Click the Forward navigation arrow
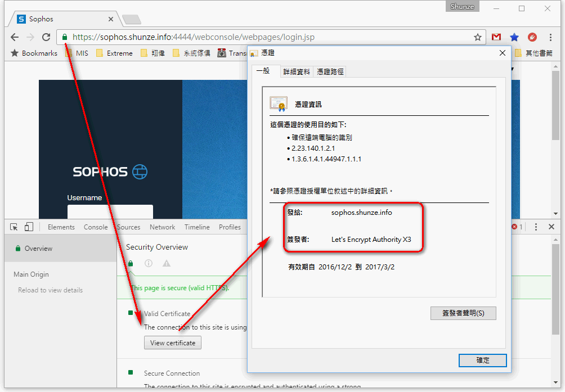Viewport: 565px width, 392px height. (x=30, y=37)
